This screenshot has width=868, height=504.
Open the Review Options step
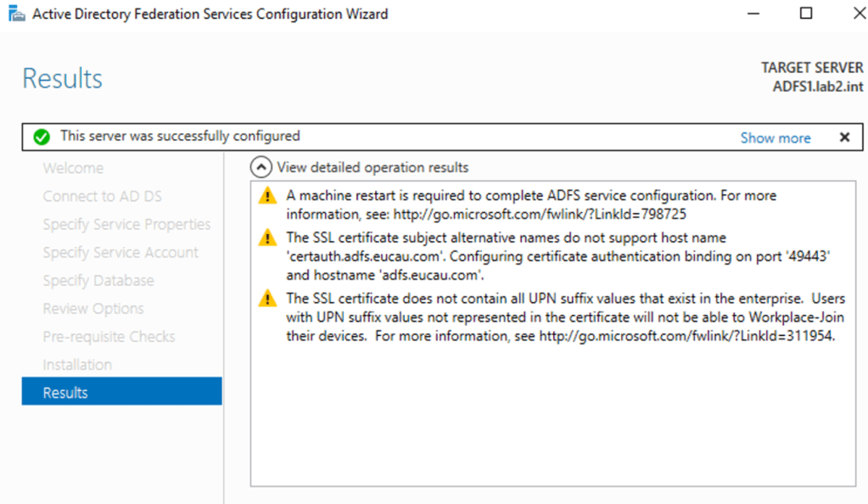point(93,308)
